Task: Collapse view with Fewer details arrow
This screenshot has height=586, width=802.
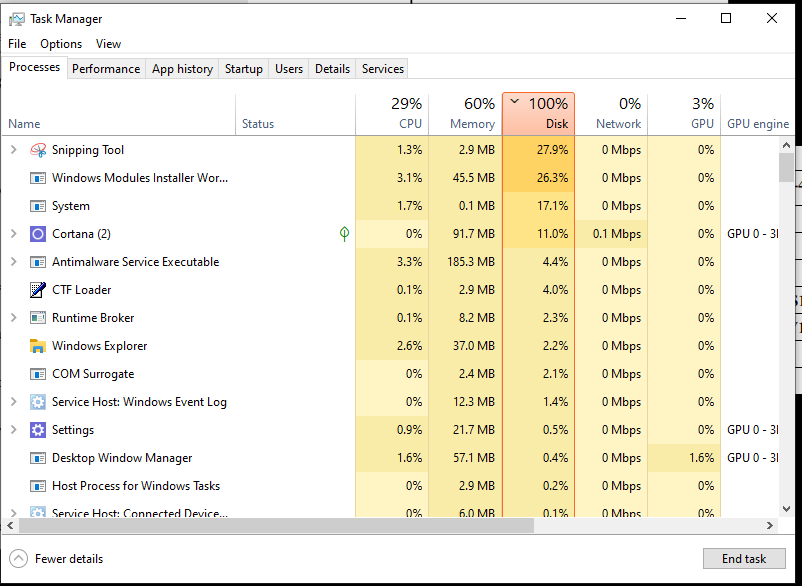Action: pos(18,559)
